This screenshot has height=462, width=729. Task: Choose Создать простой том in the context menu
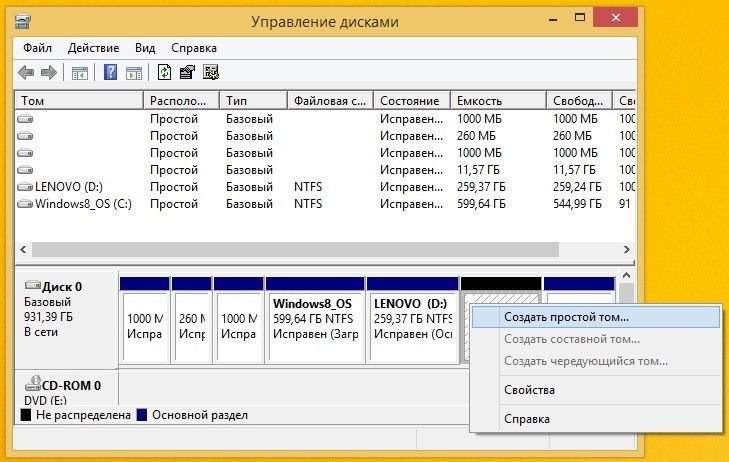(x=566, y=317)
